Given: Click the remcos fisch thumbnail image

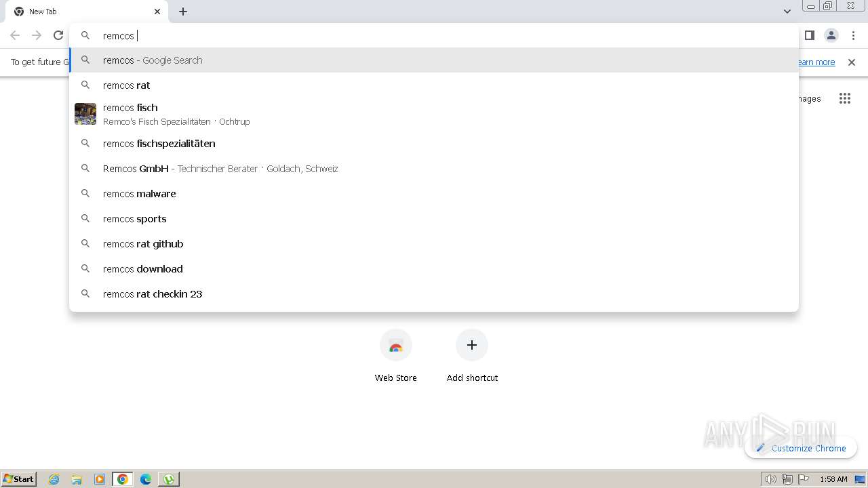Looking at the screenshot, I should 85,114.
